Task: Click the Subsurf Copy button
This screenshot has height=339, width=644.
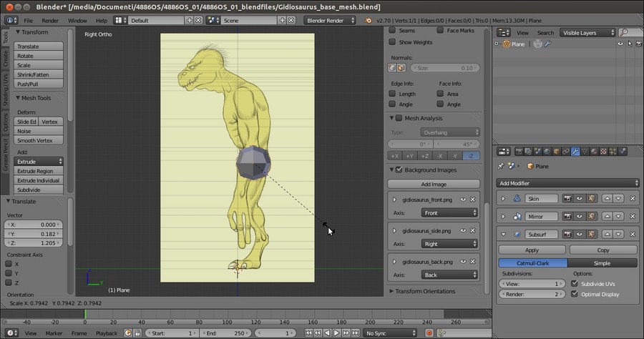Action: [x=603, y=250]
